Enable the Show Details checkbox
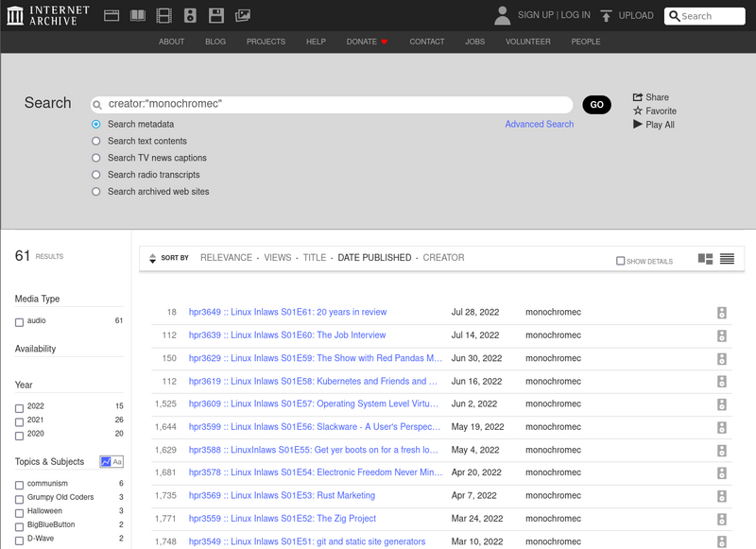The width and height of the screenshot is (756, 549). [621, 261]
